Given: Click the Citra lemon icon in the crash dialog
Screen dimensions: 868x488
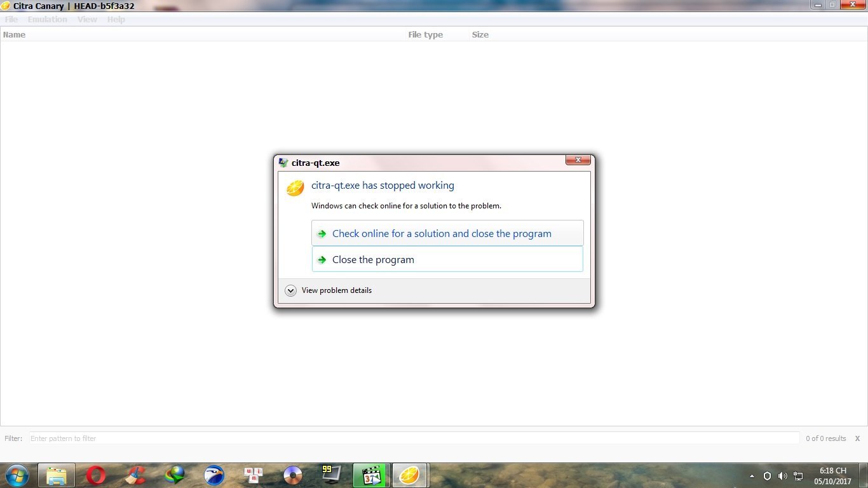Looking at the screenshot, I should coord(295,188).
